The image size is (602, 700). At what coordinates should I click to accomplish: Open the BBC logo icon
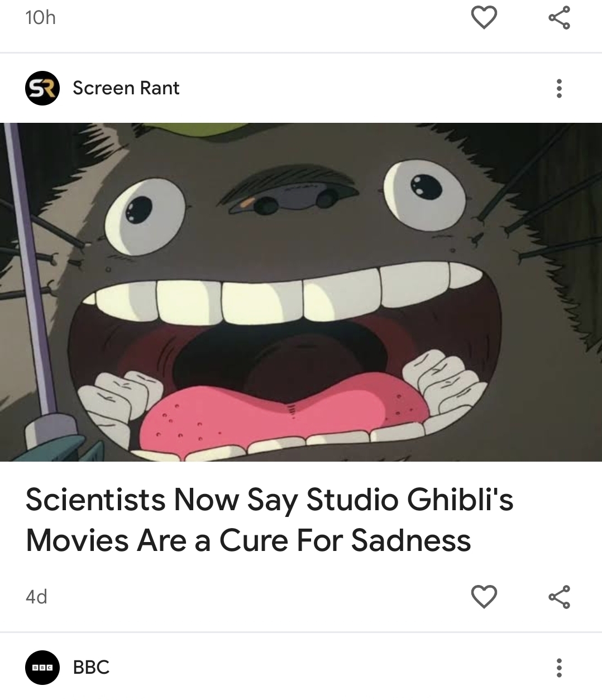(x=42, y=667)
